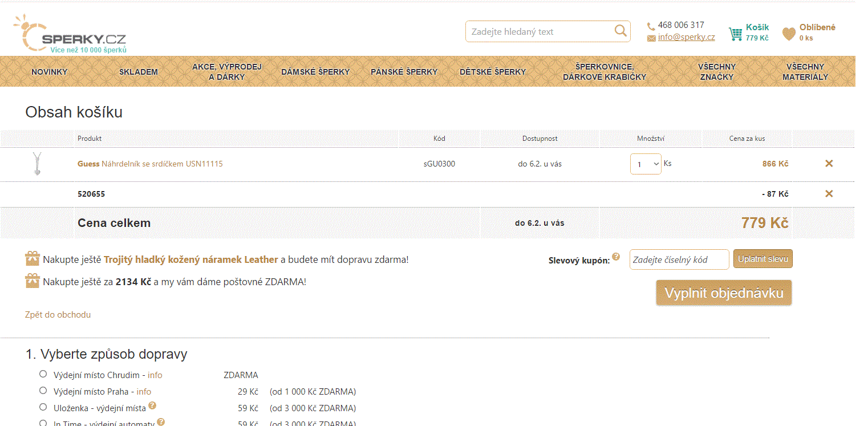Open the Oblíbené heart icon
The height and width of the screenshot is (426, 868).
(x=789, y=34)
